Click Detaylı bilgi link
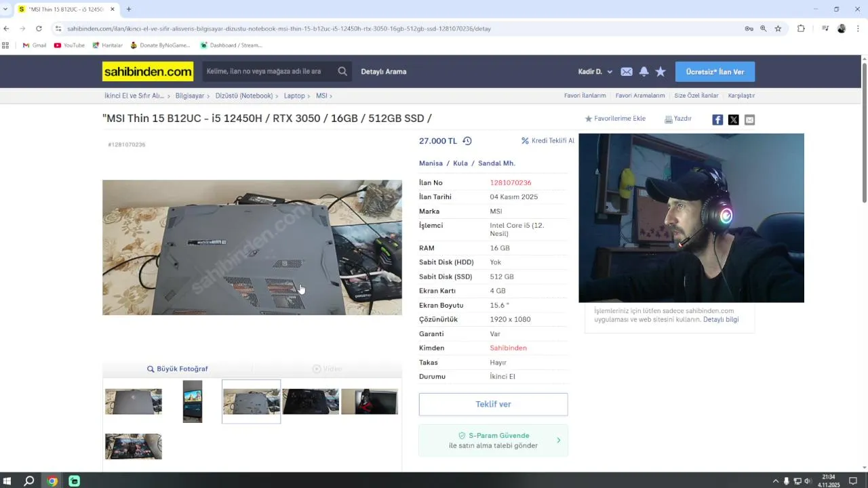Screen dimensions: 868x488 pos(721,319)
